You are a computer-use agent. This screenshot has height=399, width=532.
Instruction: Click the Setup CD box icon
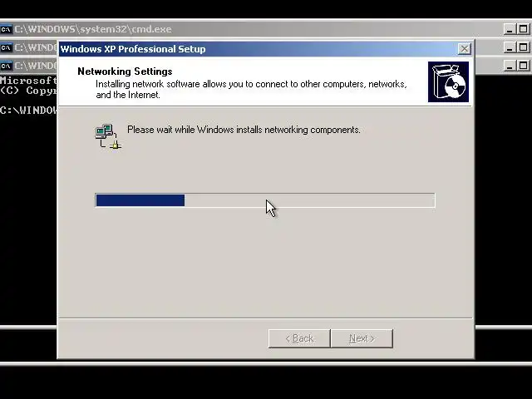448,81
